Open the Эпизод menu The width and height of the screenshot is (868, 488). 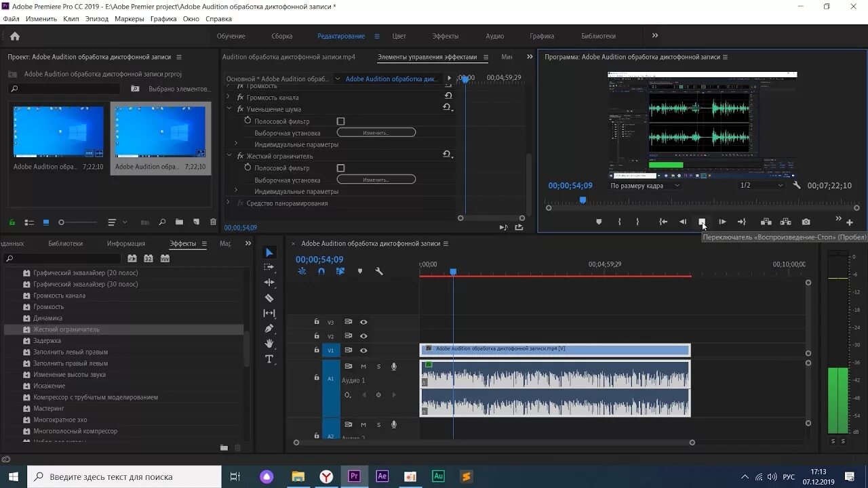point(97,19)
